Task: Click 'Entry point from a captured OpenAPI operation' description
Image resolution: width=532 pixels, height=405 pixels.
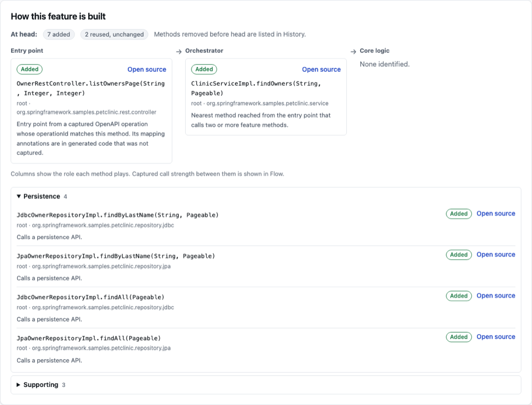Action: point(90,138)
